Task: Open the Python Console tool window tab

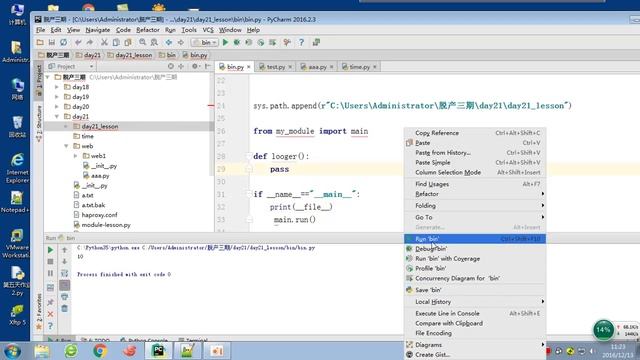Action: [144, 340]
